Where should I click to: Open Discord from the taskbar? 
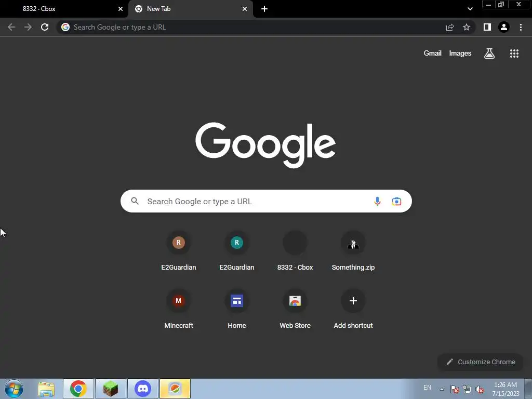coord(143,389)
